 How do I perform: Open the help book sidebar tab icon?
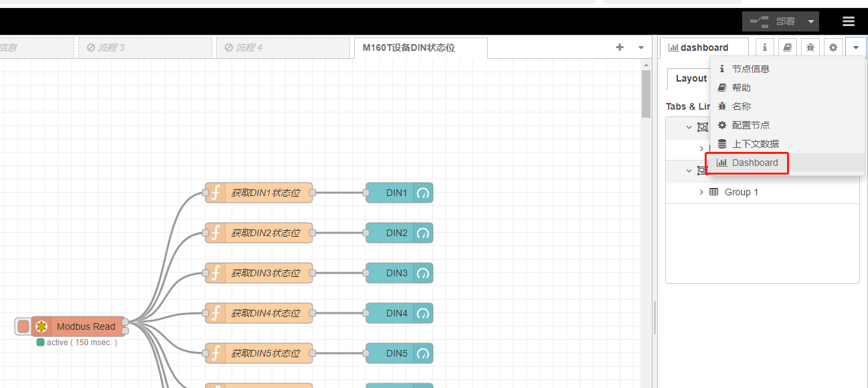(x=788, y=47)
